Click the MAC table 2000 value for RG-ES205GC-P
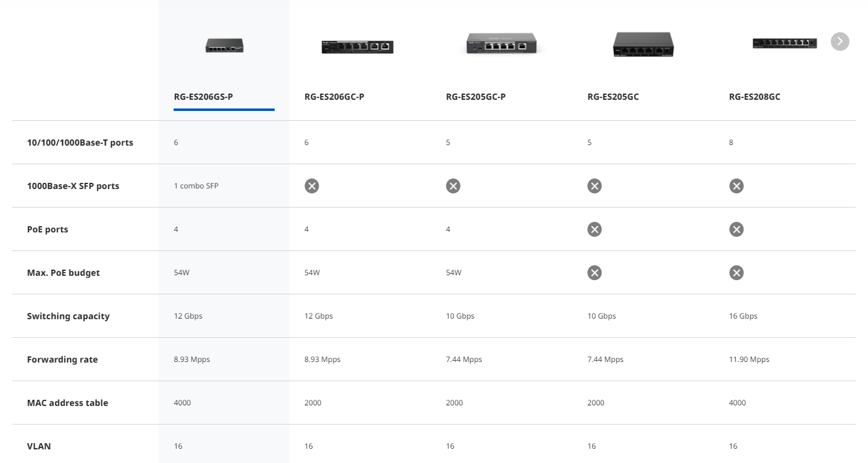Screen dimensions: 868x463 (454, 403)
